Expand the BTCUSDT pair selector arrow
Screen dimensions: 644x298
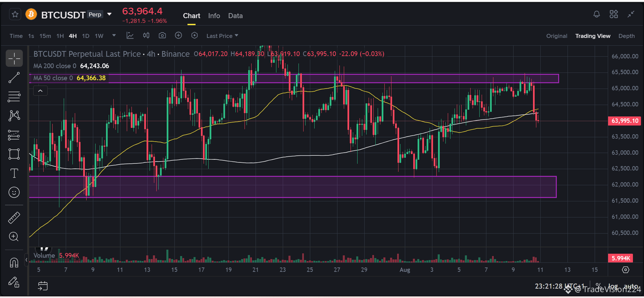[x=109, y=14]
